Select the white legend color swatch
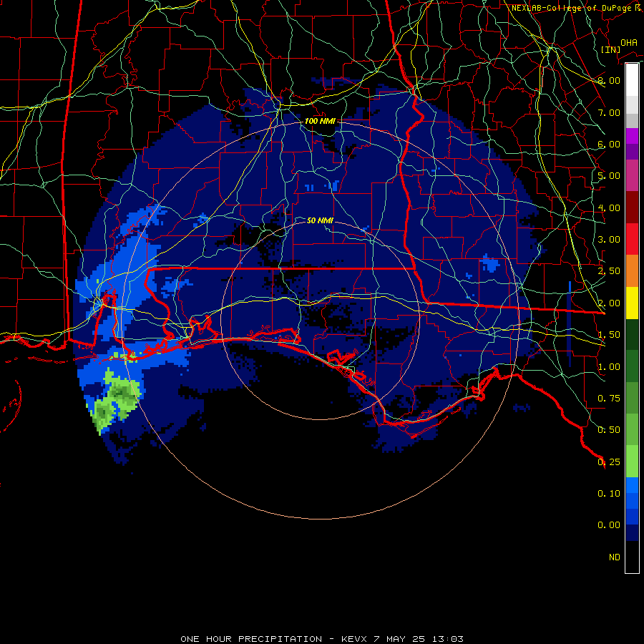The width and height of the screenshot is (644, 644). (632, 80)
